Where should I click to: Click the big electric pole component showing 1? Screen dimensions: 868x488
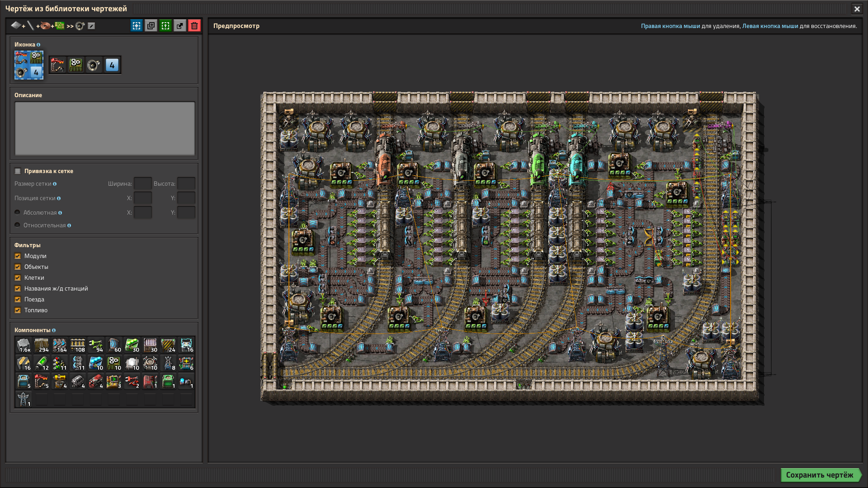[24, 399]
